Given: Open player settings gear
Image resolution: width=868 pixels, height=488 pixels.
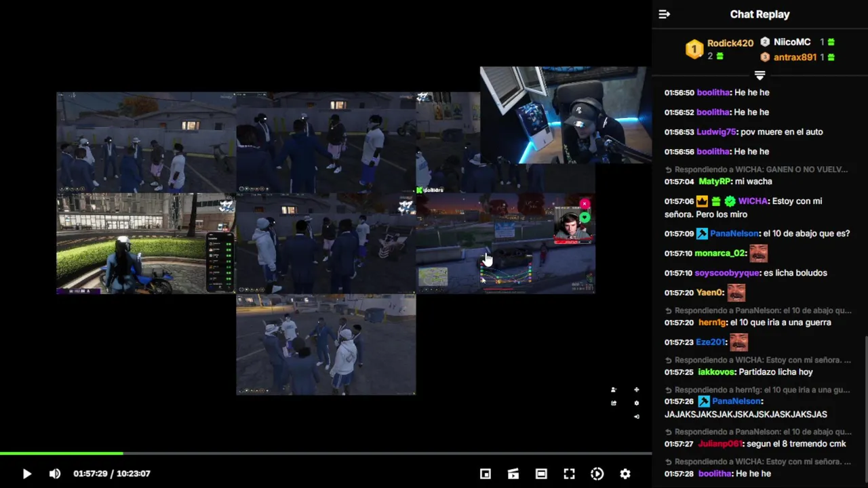Looking at the screenshot, I should (x=625, y=474).
